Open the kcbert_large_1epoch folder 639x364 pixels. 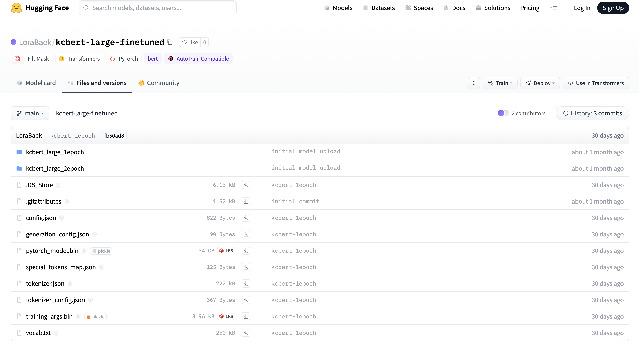[x=55, y=152]
